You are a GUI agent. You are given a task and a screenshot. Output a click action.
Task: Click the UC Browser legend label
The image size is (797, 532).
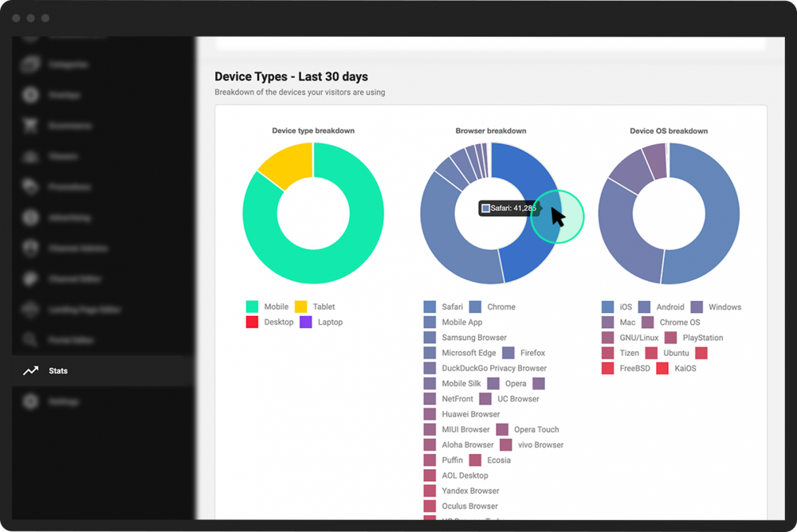click(519, 399)
